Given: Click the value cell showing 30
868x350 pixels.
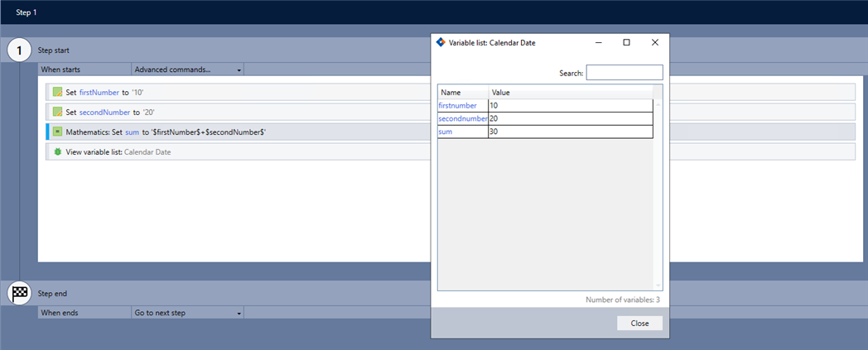Looking at the screenshot, I should click(570, 132).
